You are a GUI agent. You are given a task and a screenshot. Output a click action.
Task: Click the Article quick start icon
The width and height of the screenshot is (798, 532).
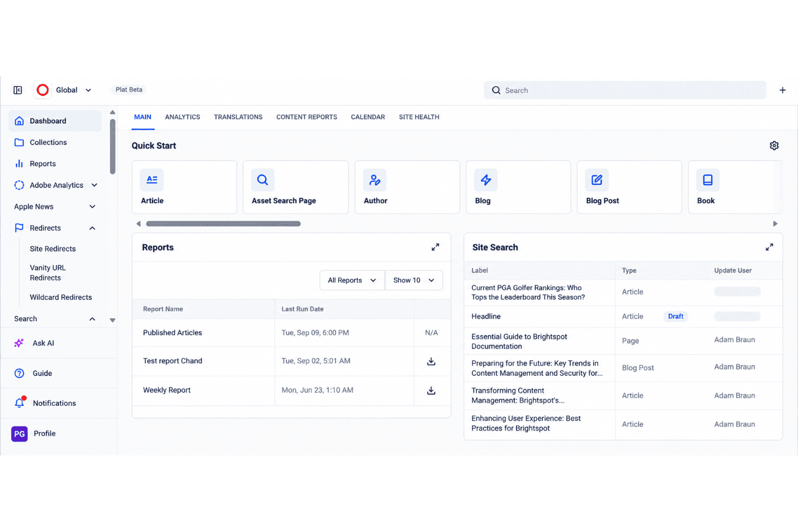(x=152, y=180)
